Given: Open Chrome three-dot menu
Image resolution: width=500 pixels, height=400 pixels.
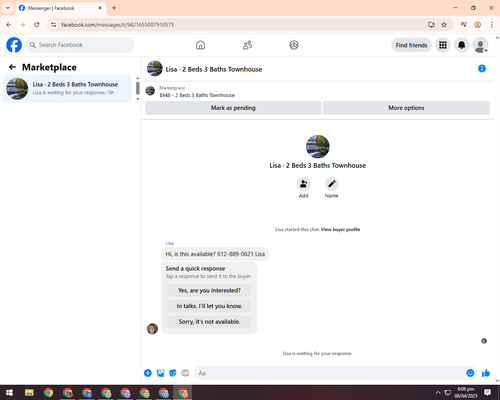Looking at the screenshot, I should tap(492, 25).
